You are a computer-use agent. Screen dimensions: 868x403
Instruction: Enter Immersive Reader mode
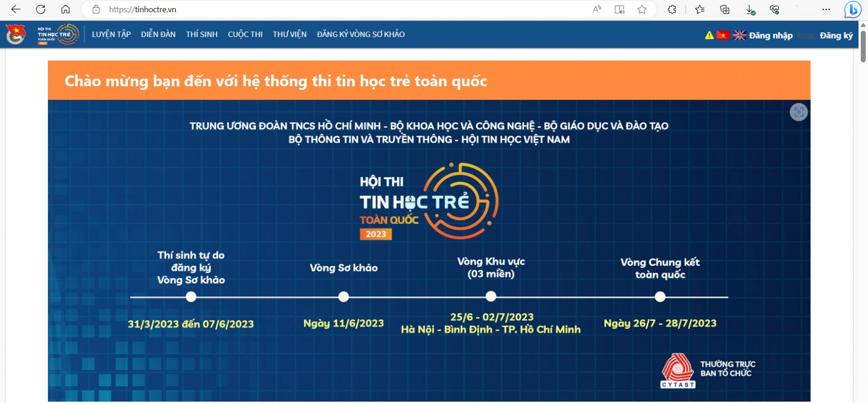(619, 10)
